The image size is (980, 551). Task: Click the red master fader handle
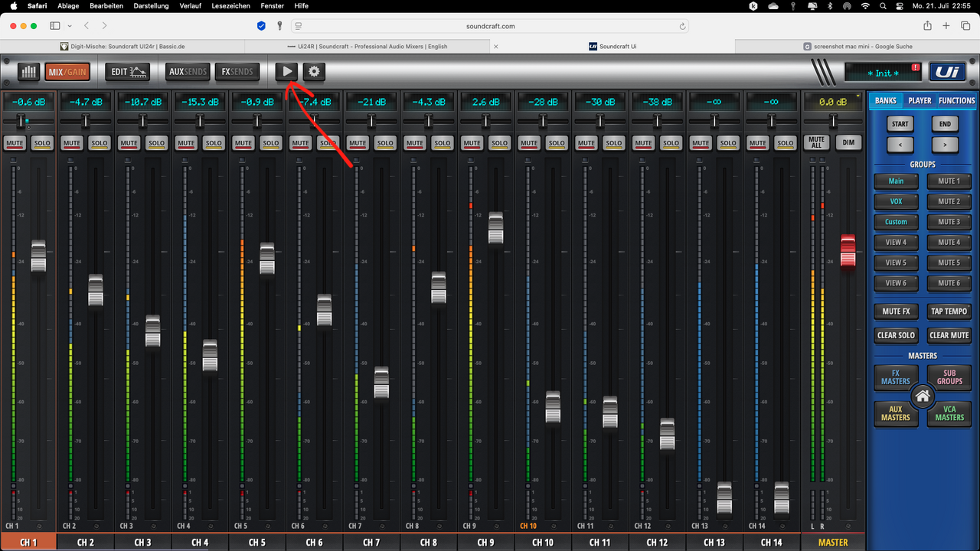(848, 251)
